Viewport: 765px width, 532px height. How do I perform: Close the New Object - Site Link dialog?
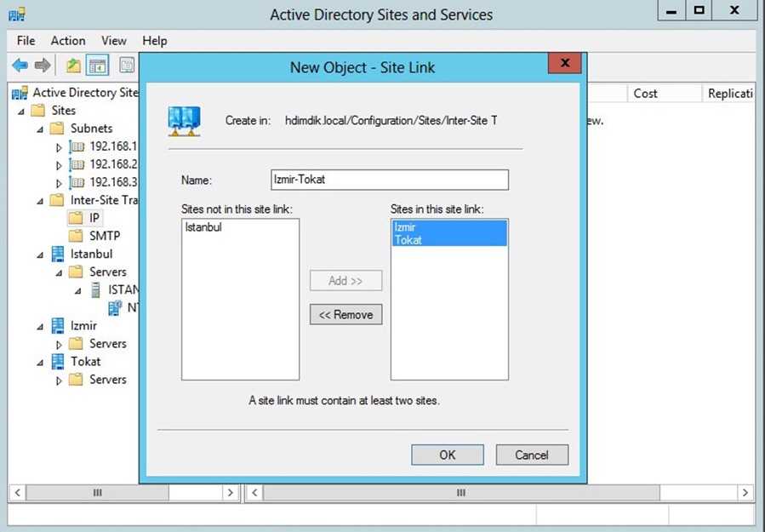(565, 62)
